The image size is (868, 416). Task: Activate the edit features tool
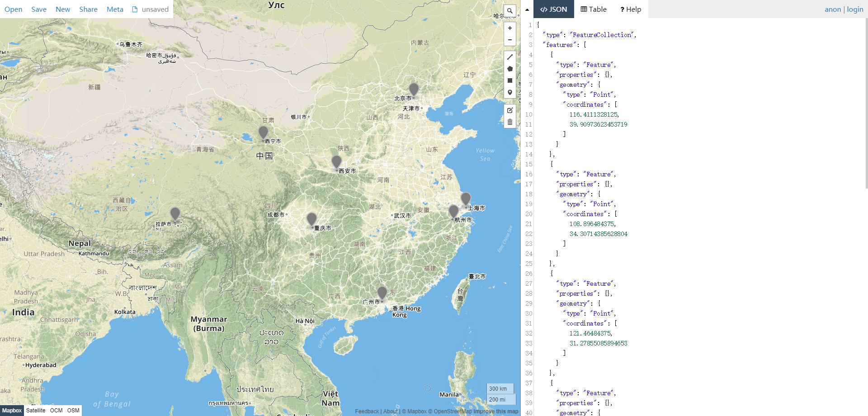(510, 110)
